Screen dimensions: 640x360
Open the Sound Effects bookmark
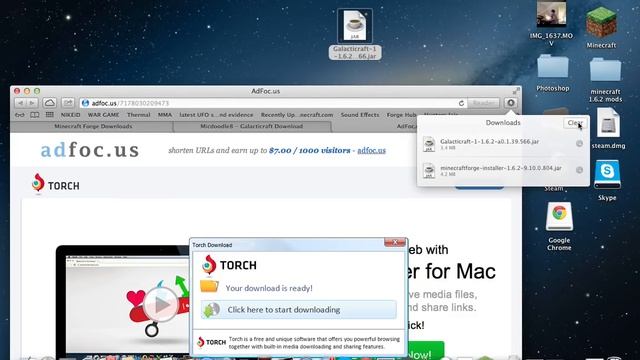click(x=360, y=115)
